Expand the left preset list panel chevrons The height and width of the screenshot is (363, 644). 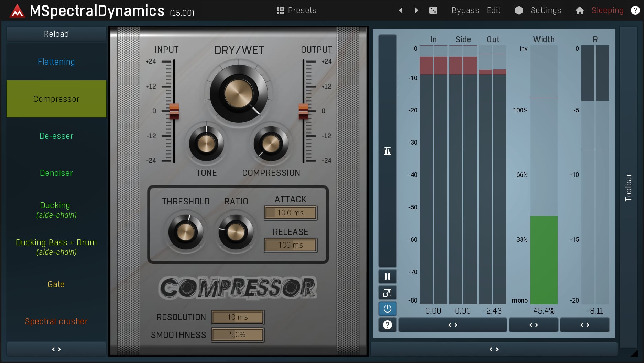click(56, 349)
